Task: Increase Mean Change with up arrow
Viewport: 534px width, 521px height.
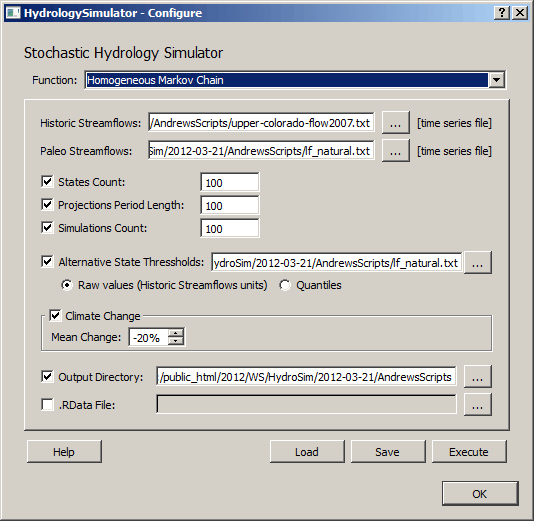Action: (176, 333)
